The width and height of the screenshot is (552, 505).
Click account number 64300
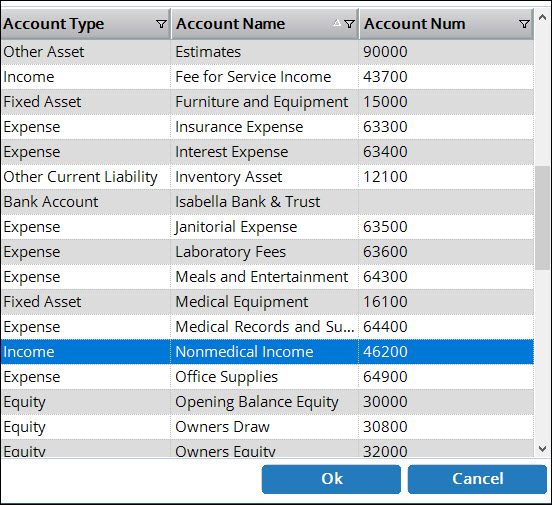385,277
